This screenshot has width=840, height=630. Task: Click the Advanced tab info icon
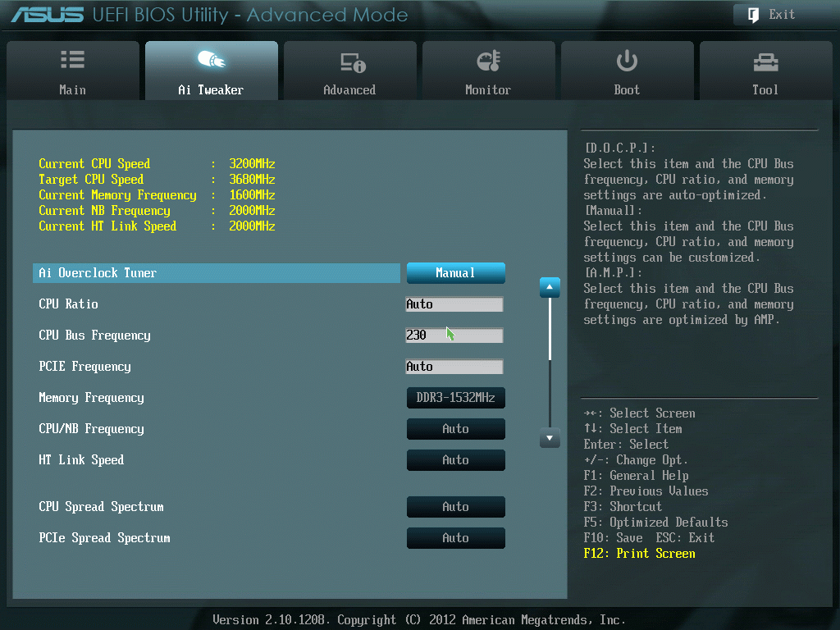click(353, 62)
